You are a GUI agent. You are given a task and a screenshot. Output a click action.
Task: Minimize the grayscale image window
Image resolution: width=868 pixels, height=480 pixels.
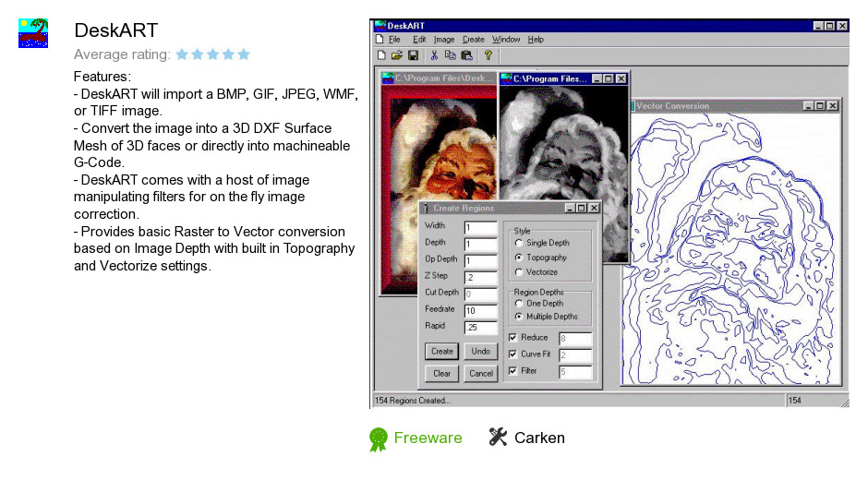(597, 78)
